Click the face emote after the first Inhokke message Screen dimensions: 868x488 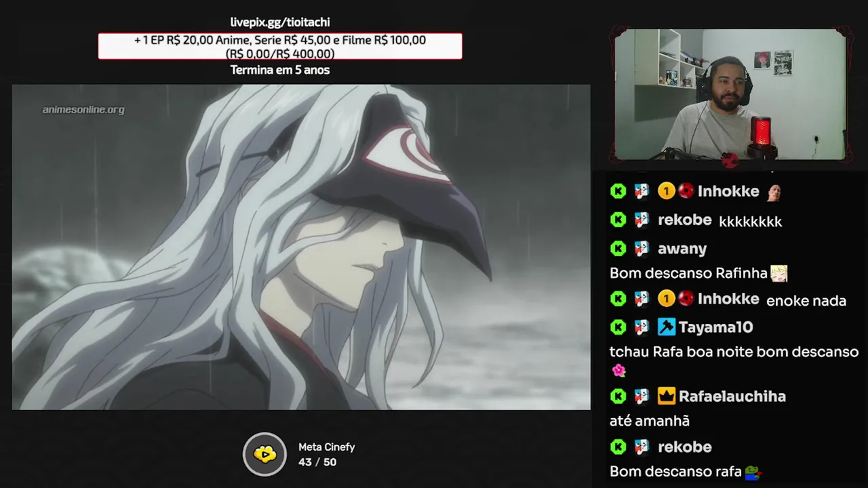(x=773, y=192)
